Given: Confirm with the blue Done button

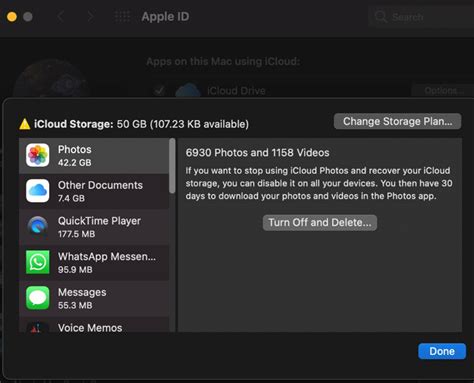Looking at the screenshot, I should tap(442, 351).
